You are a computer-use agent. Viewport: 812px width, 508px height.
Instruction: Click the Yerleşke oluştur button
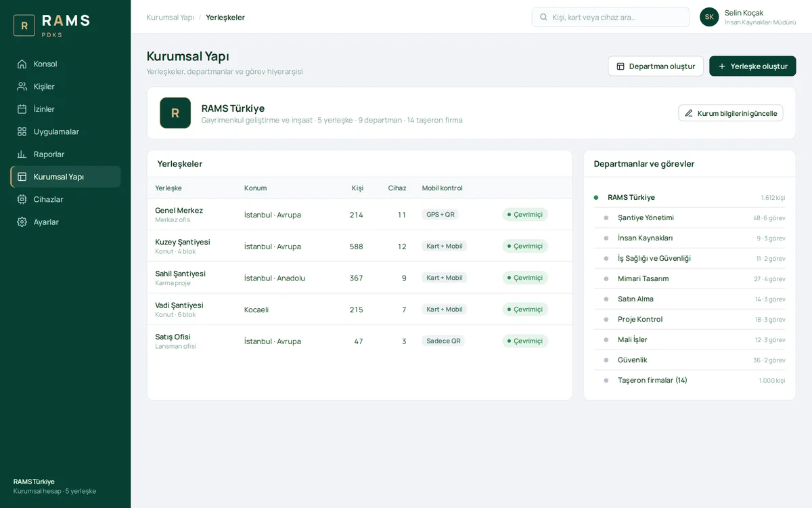coord(752,66)
